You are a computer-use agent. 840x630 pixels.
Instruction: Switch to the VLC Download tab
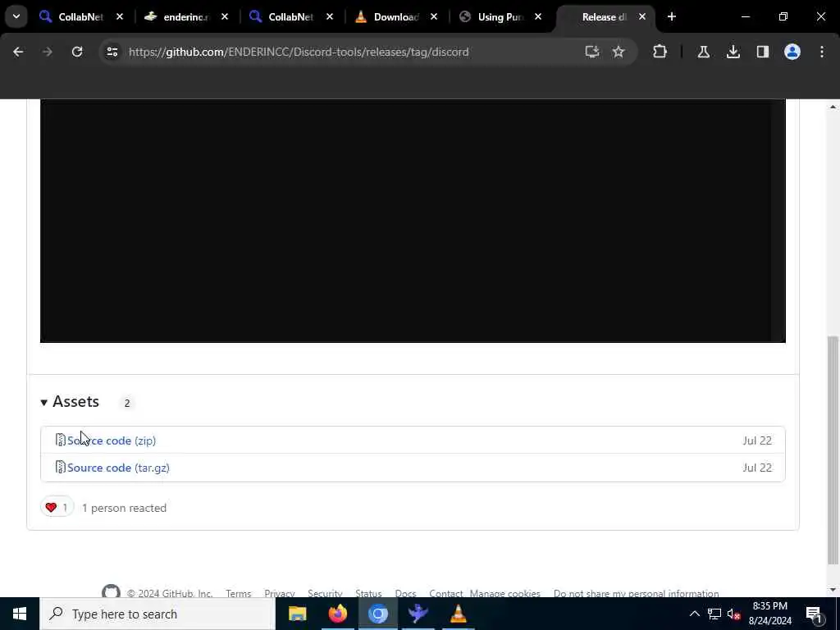click(395, 17)
